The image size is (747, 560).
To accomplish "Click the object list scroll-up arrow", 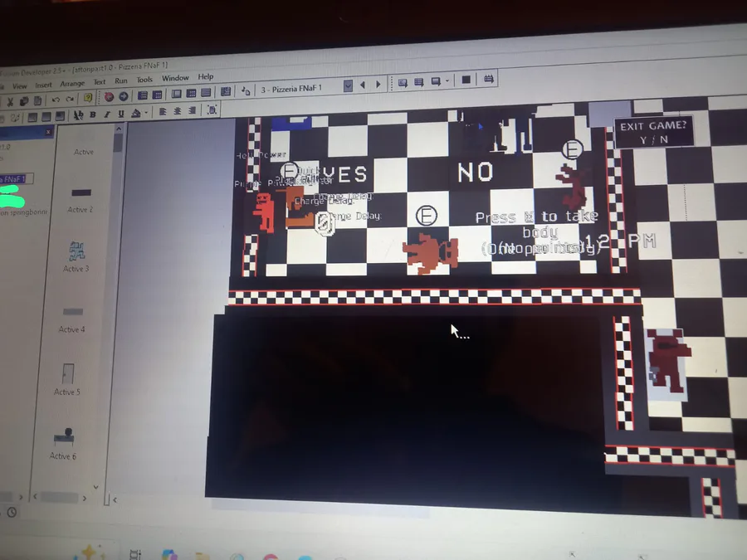I will 119,129.
